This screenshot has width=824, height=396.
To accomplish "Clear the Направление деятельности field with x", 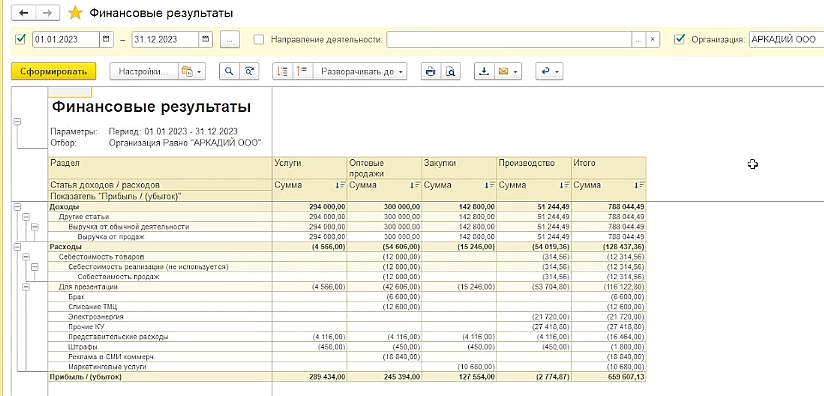I will [652, 39].
